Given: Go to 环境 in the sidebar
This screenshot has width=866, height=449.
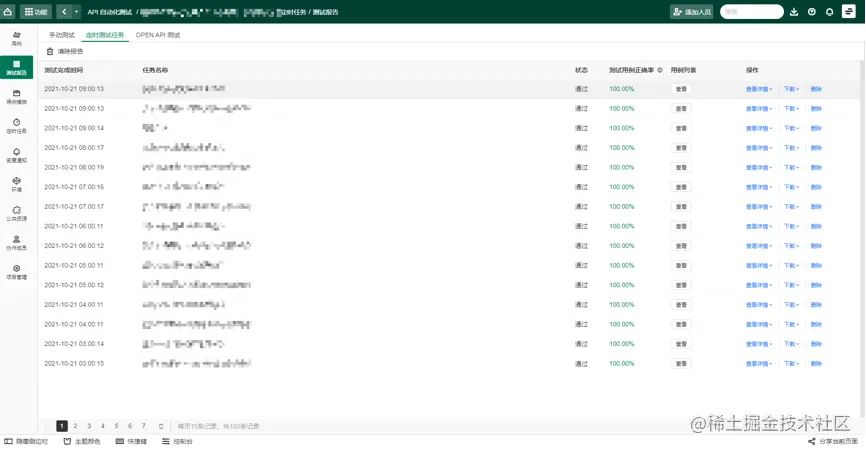Looking at the screenshot, I should pos(17,184).
